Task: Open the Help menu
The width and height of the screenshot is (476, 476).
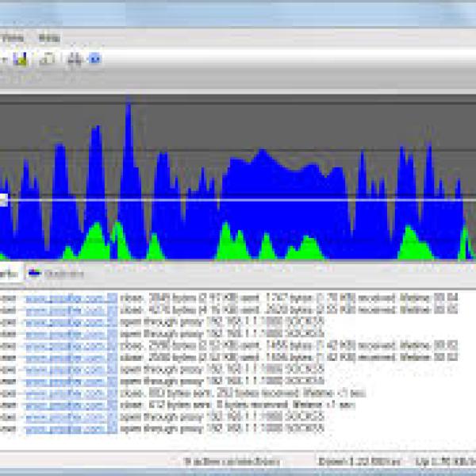Action: [49, 38]
